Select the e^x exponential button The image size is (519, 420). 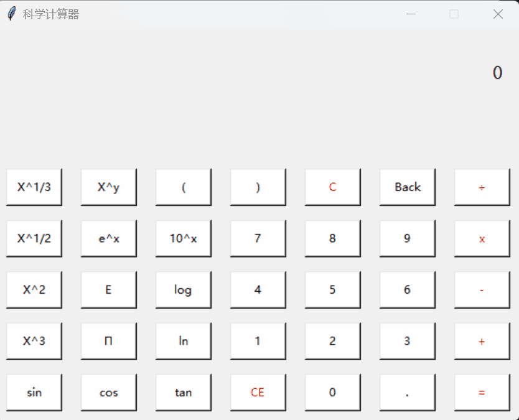(109, 239)
